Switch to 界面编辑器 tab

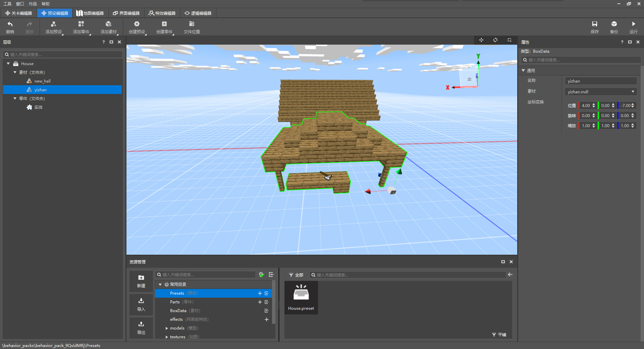(126, 13)
